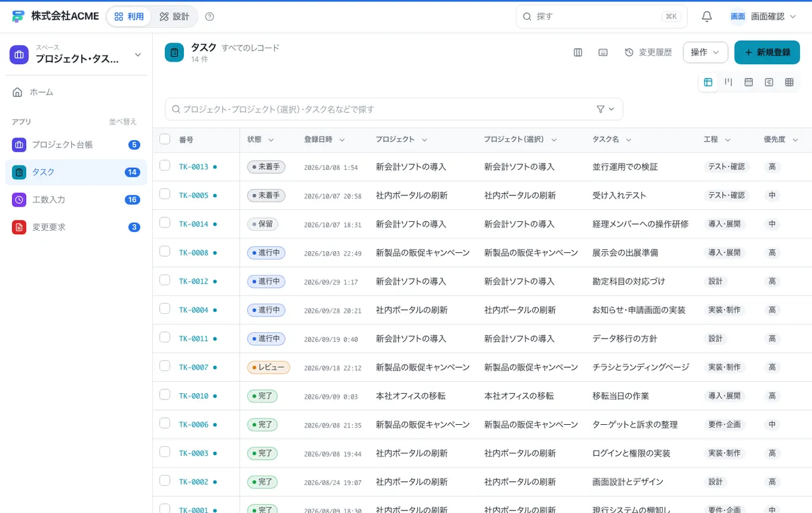Switch to table list view icon

coord(708,82)
